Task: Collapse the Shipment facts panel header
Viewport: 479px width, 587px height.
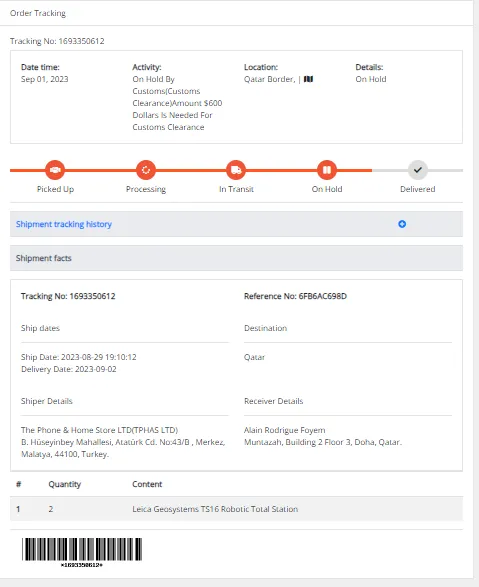Action: [236, 258]
